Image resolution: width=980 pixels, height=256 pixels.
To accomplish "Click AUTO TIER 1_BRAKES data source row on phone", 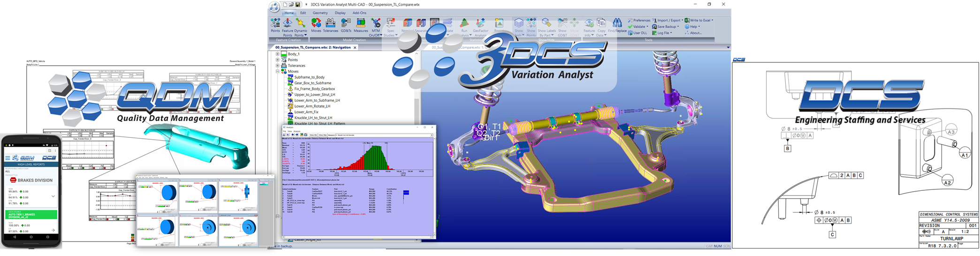I will (x=31, y=215).
